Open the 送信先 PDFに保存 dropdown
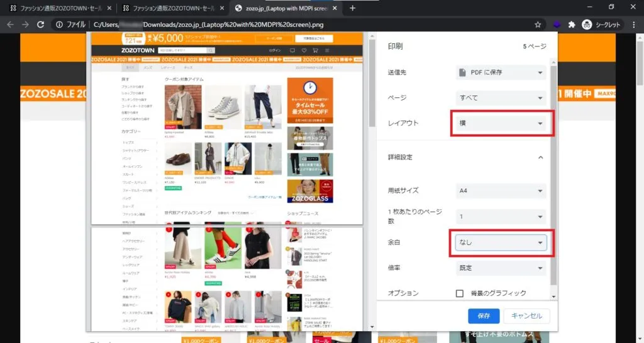Image resolution: width=644 pixels, height=343 pixels. click(x=501, y=72)
